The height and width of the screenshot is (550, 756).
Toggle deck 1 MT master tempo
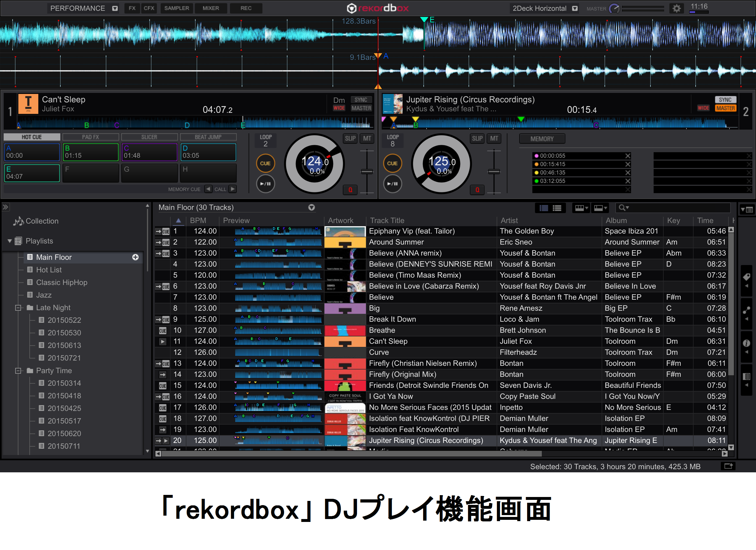click(x=367, y=138)
